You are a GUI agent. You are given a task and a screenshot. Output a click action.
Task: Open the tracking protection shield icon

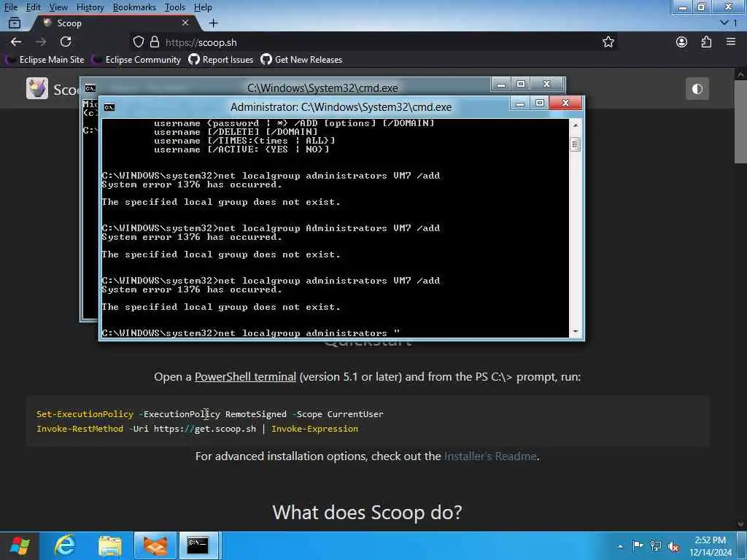coord(138,42)
